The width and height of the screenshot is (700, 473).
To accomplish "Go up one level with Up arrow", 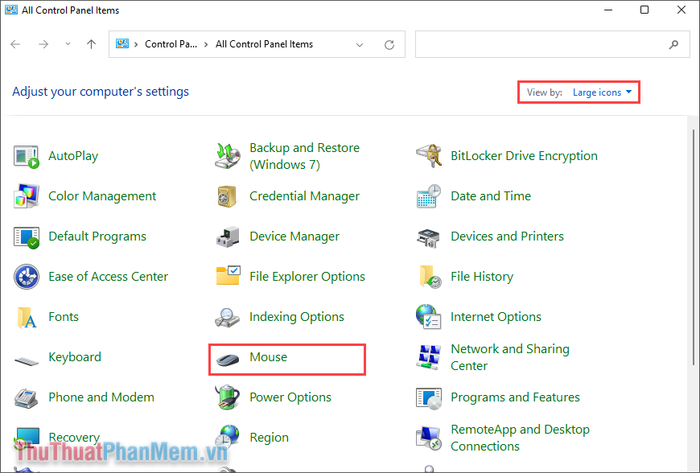I will pos(91,44).
